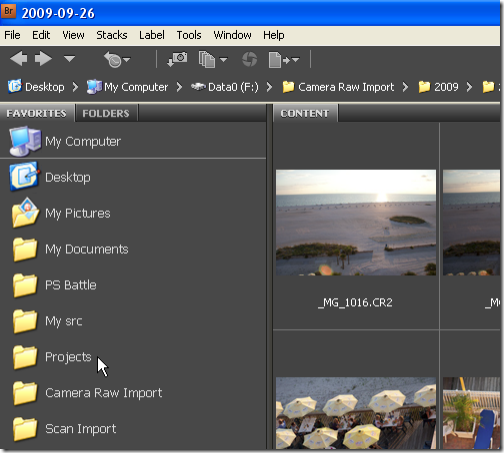Select the blue chair patio thumbnail

coord(471,413)
